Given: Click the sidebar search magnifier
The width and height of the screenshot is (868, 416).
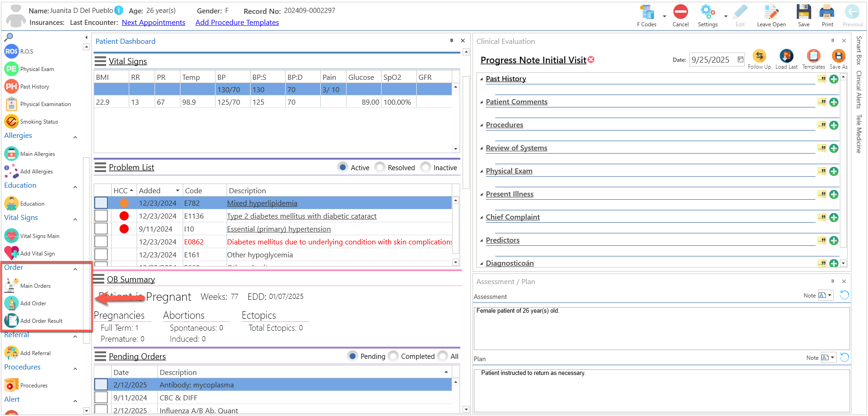Looking at the screenshot, I should pyautogui.click(x=8, y=37).
